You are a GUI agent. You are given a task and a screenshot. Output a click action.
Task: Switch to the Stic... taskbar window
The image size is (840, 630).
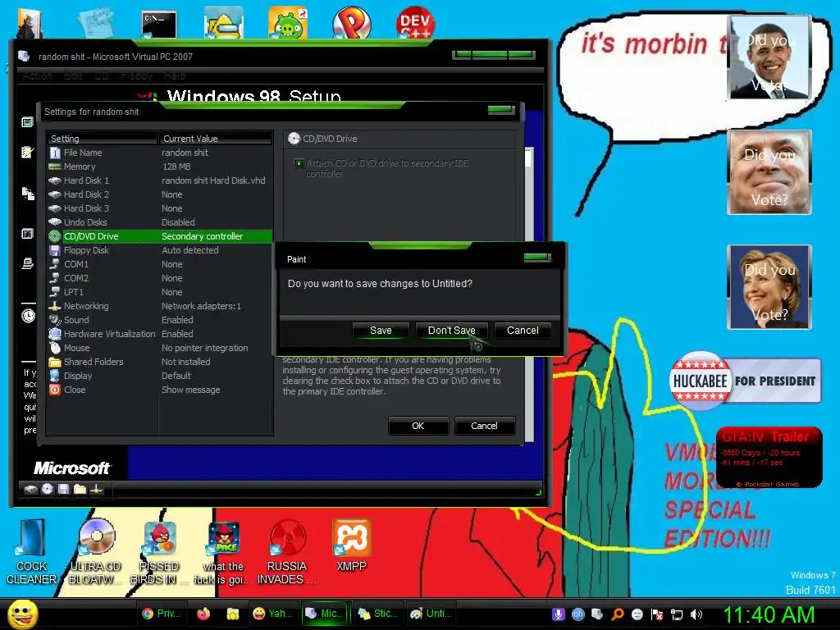pos(377,614)
